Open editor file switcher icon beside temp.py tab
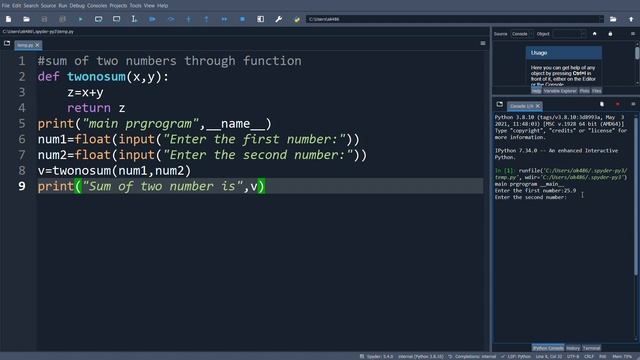Screen dimensions: 640x360 click(x=7, y=43)
